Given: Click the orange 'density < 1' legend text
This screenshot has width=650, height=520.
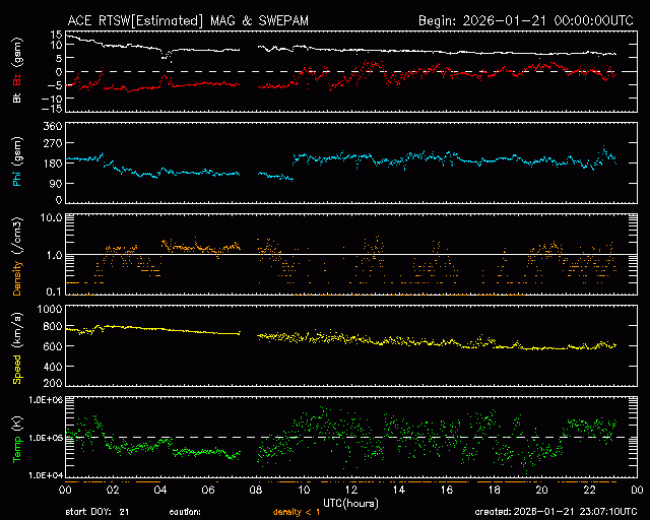Looking at the screenshot, I should [296, 512].
